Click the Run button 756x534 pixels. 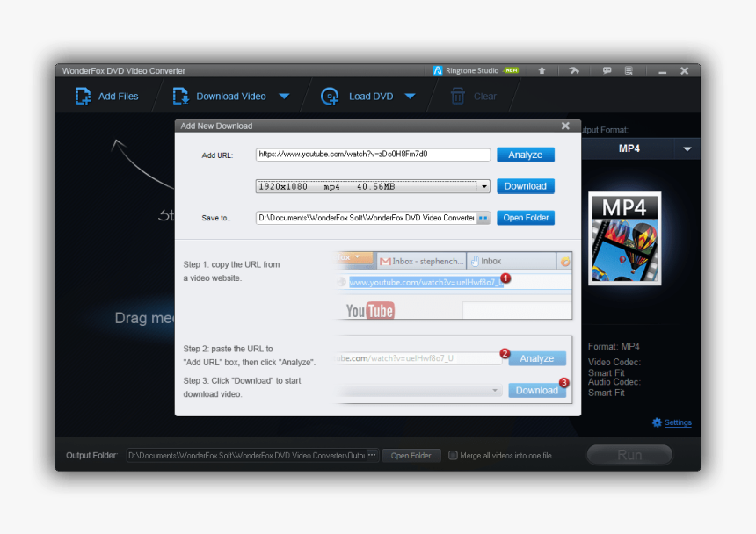(x=629, y=455)
